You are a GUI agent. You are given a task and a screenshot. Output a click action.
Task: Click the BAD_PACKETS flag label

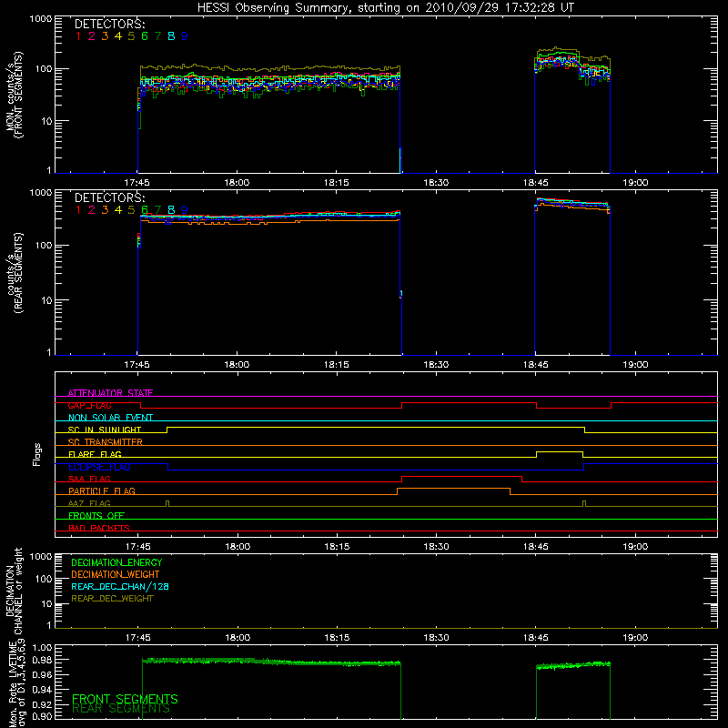point(99,528)
